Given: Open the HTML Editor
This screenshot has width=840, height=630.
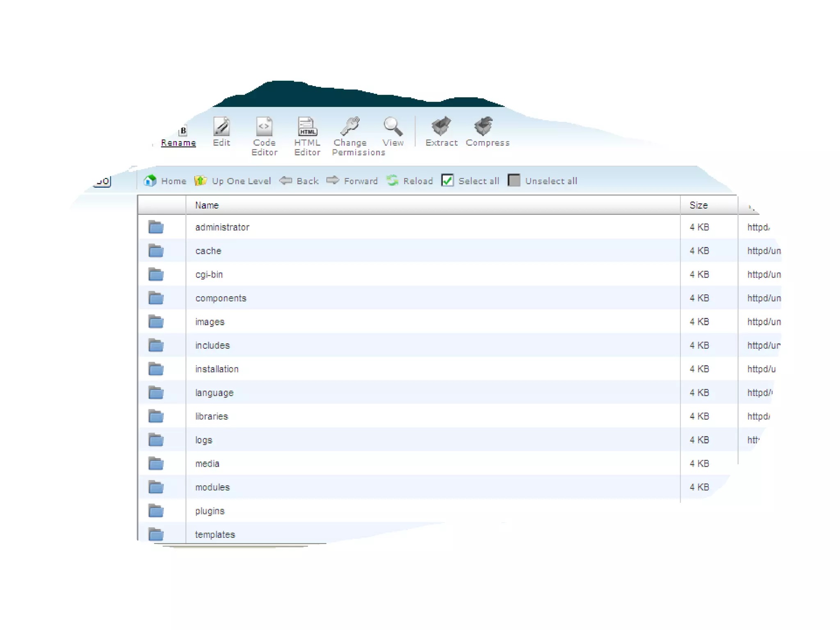Looking at the screenshot, I should pyautogui.click(x=307, y=127).
